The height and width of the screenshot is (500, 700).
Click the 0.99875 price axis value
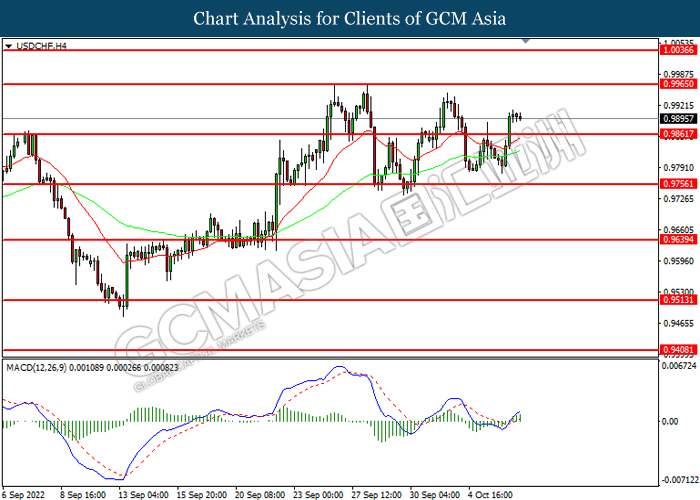point(679,75)
